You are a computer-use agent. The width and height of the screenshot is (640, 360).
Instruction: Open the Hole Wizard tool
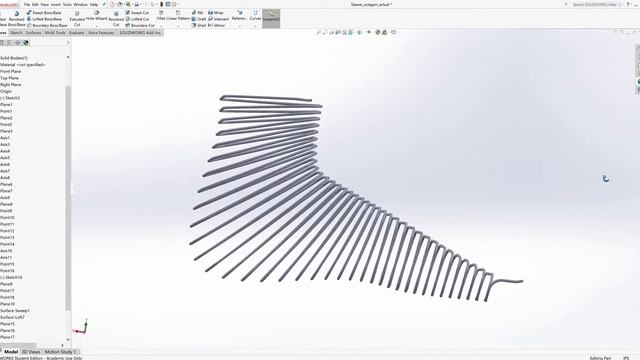click(96, 16)
